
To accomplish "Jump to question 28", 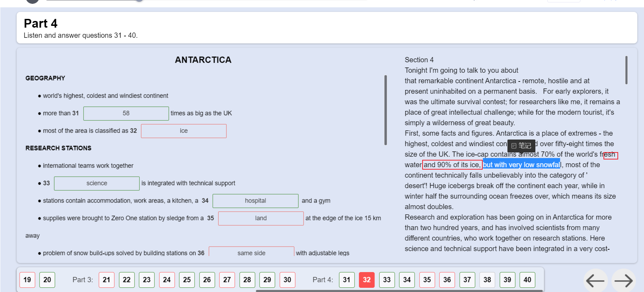I will [x=247, y=280].
